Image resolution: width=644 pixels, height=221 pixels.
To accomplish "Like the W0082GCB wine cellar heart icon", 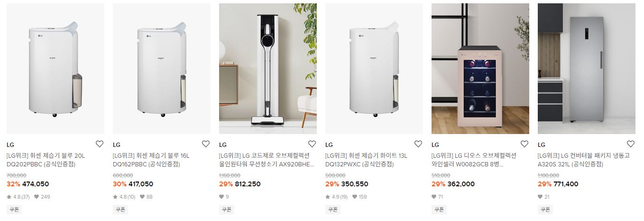I will (524, 144).
